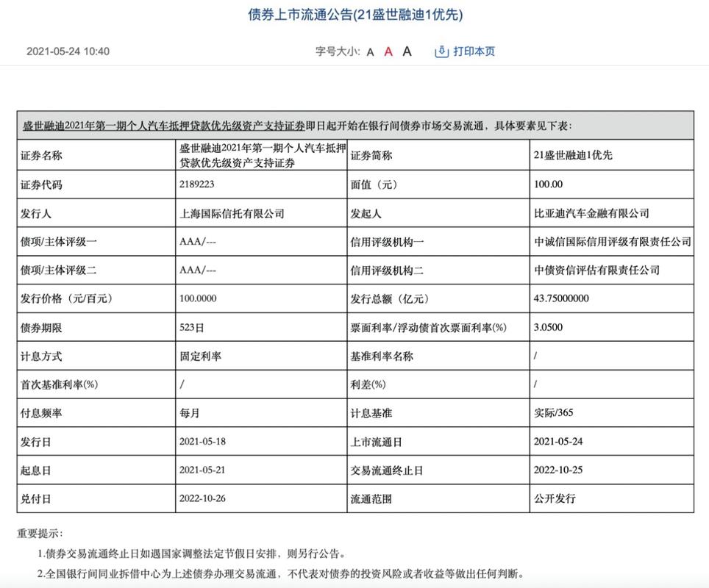Click the 债券期限 label
709x588 pixels.
[41, 328]
